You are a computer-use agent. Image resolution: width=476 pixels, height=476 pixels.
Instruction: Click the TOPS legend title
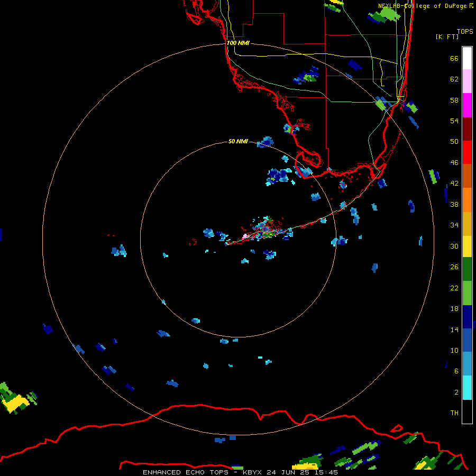(465, 31)
